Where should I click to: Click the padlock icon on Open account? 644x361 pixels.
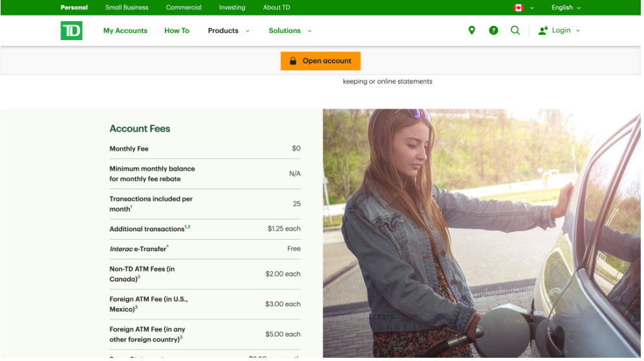293,61
